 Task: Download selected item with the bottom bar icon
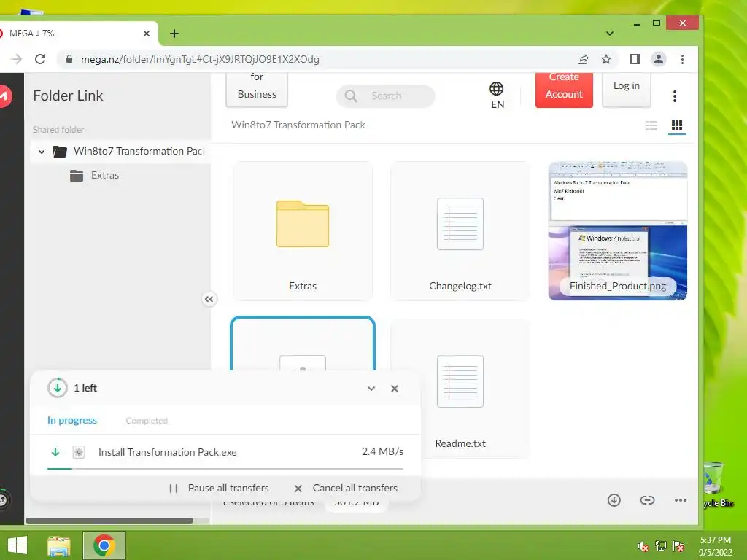(614, 500)
